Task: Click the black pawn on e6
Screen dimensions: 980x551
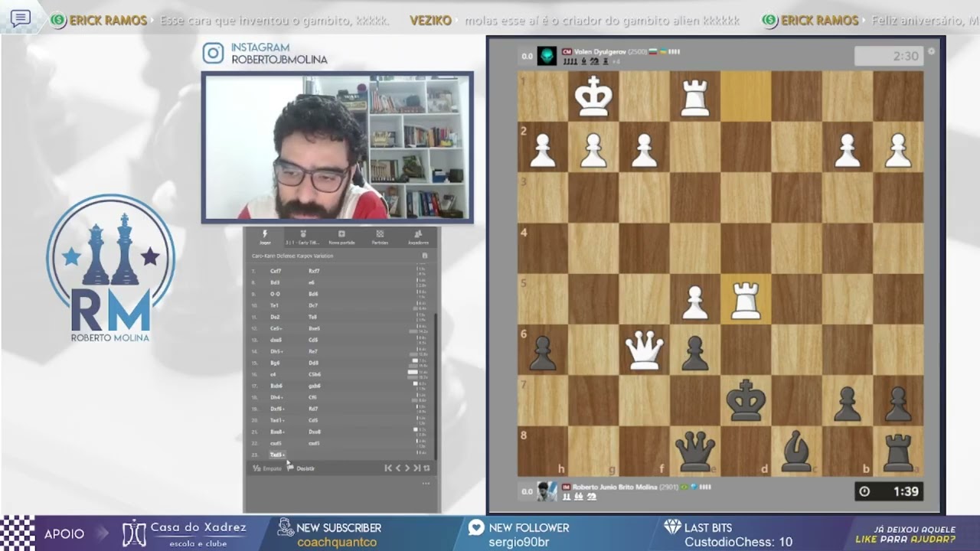Action: pos(694,352)
